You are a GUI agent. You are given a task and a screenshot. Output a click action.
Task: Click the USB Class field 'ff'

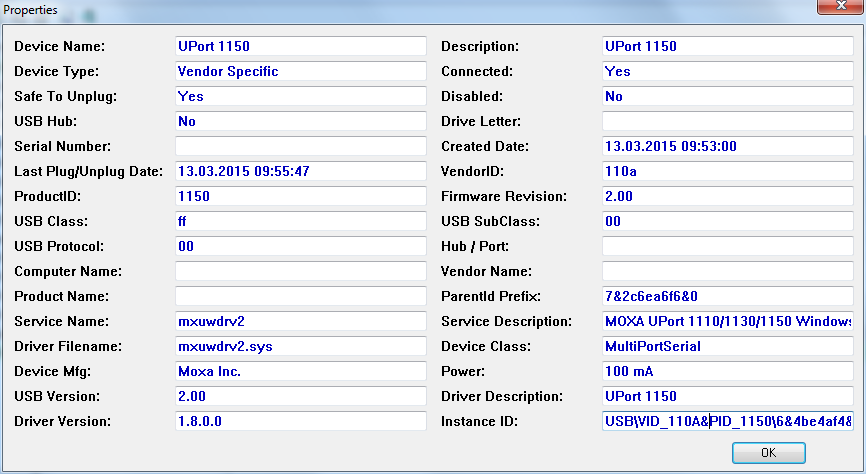[300, 221]
